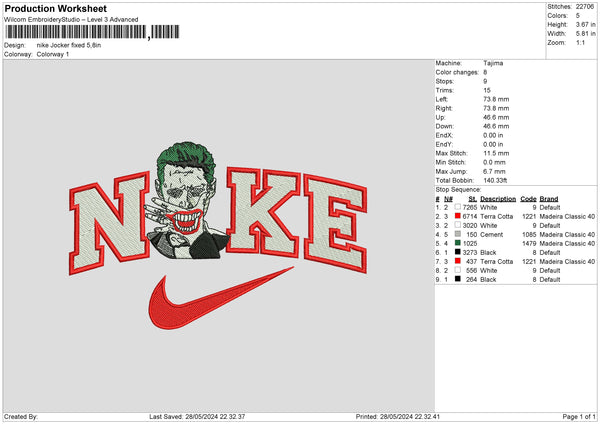The height and width of the screenshot is (424, 600).
Task: Click the Min Stitch value '0.0 mm'
Action: [x=494, y=162]
